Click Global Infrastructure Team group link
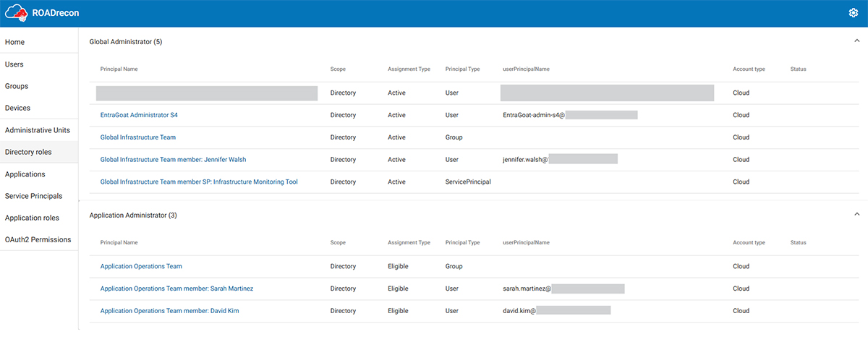 [x=138, y=137]
